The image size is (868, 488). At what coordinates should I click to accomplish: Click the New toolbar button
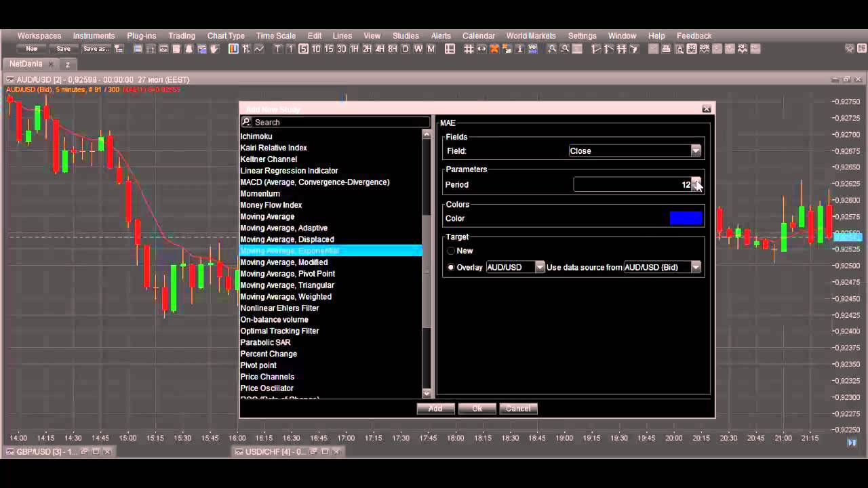pyautogui.click(x=32, y=49)
